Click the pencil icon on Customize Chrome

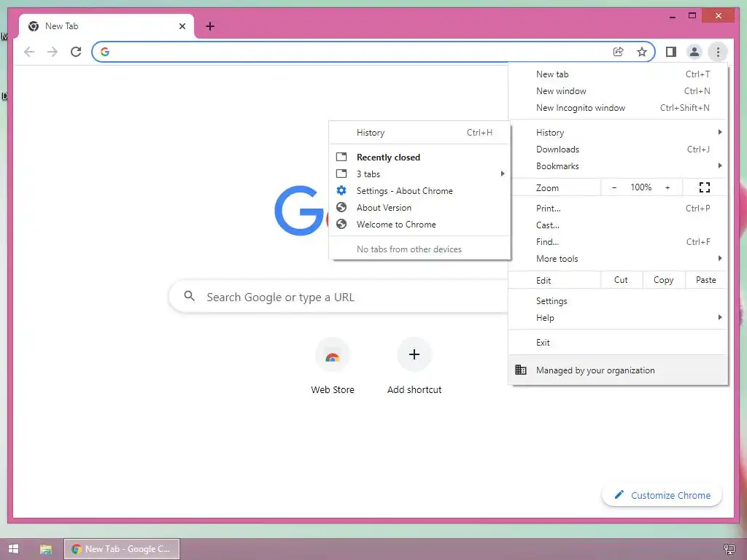(x=619, y=494)
